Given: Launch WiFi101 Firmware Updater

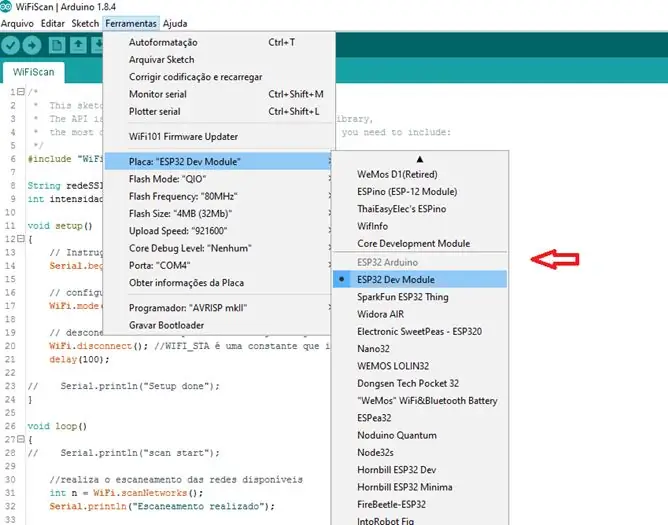Looking at the screenshot, I should (218, 137).
